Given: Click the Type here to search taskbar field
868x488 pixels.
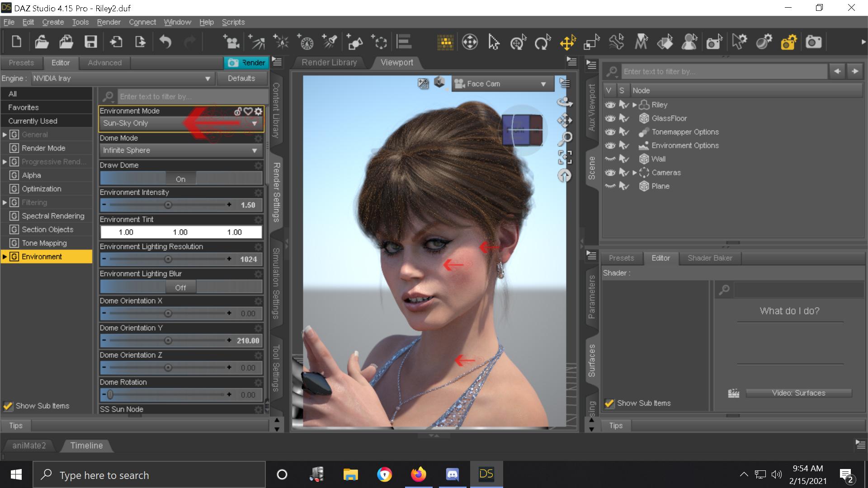Looking at the screenshot, I should 136,475.
